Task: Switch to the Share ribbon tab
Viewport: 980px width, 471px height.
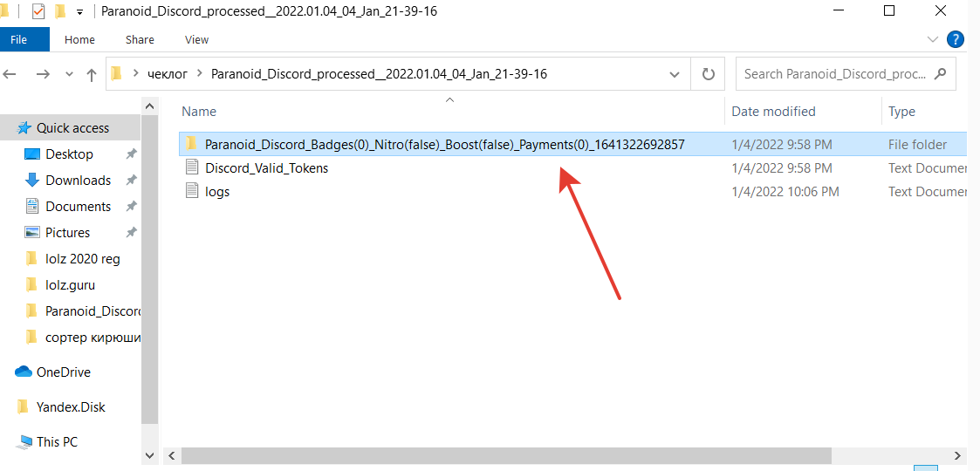Action: point(140,39)
